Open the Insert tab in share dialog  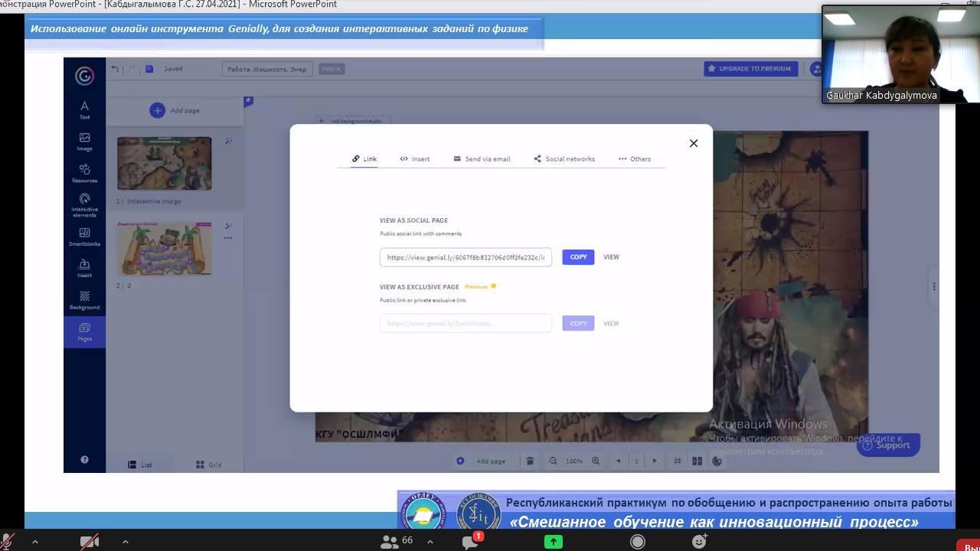415,158
